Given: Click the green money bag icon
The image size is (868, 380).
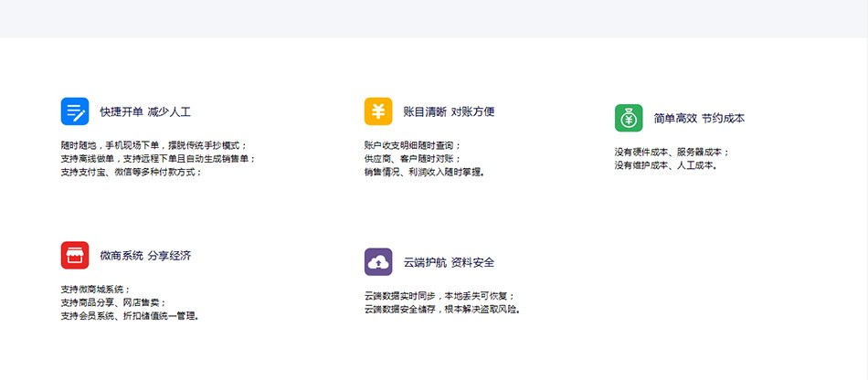Looking at the screenshot, I should (629, 118).
